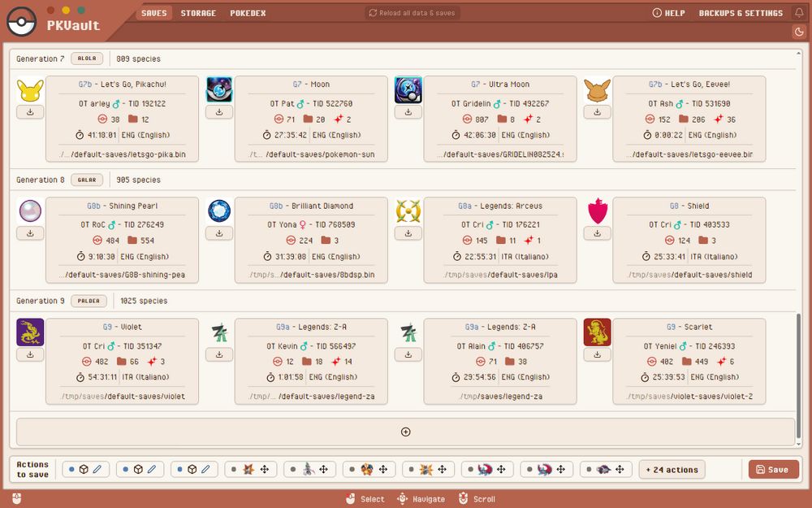Click playtime 54:31:11 on Violet card
This screenshot has height=508, width=812.
pos(102,377)
